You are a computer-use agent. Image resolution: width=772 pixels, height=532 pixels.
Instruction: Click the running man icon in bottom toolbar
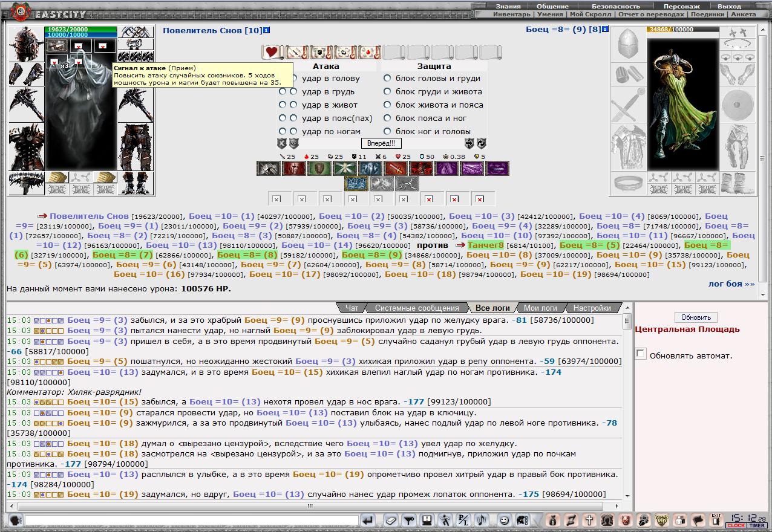pos(445,520)
